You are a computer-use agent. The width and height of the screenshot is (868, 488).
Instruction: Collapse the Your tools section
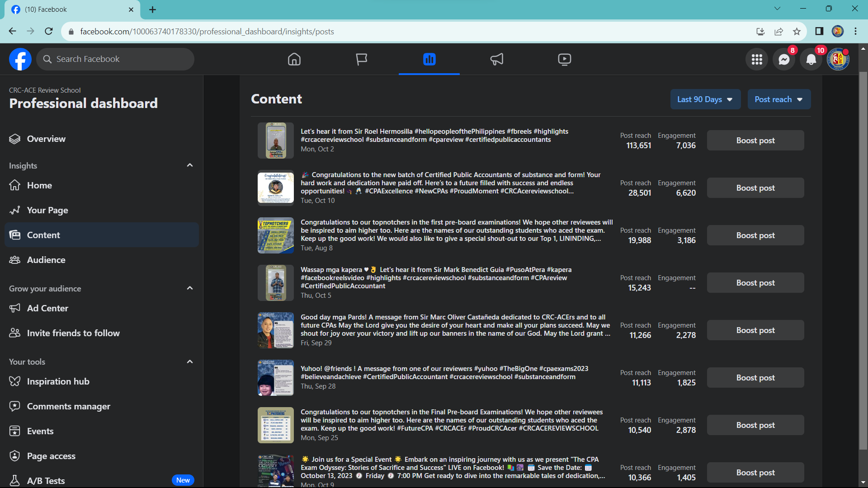click(x=190, y=361)
